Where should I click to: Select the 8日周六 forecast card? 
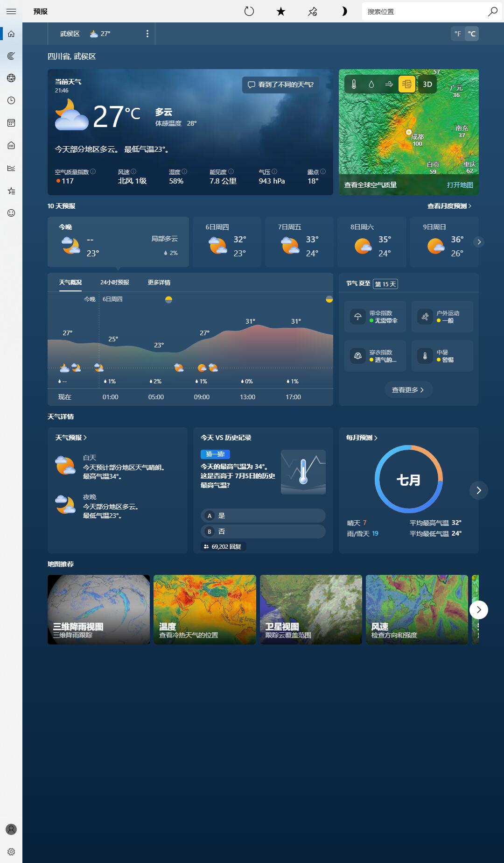point(371,242)
